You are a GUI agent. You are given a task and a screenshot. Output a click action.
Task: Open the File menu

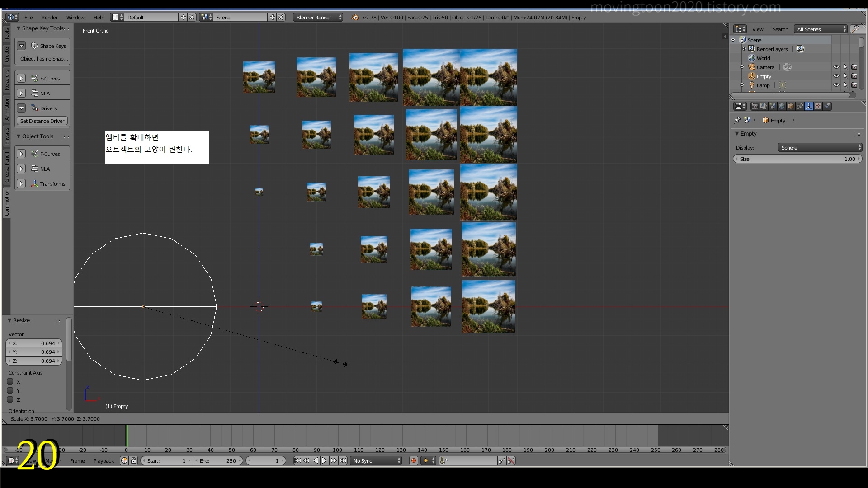coord(28,17)
